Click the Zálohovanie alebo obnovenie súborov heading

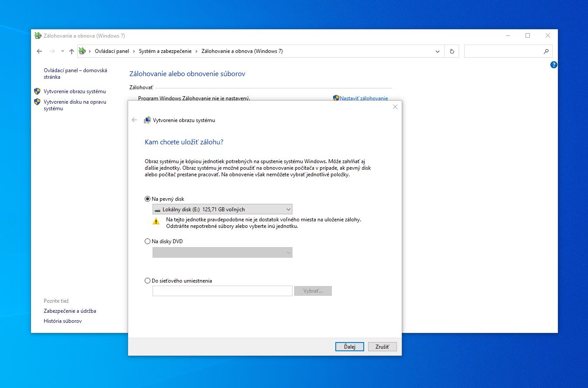click(x=188, y=74)
